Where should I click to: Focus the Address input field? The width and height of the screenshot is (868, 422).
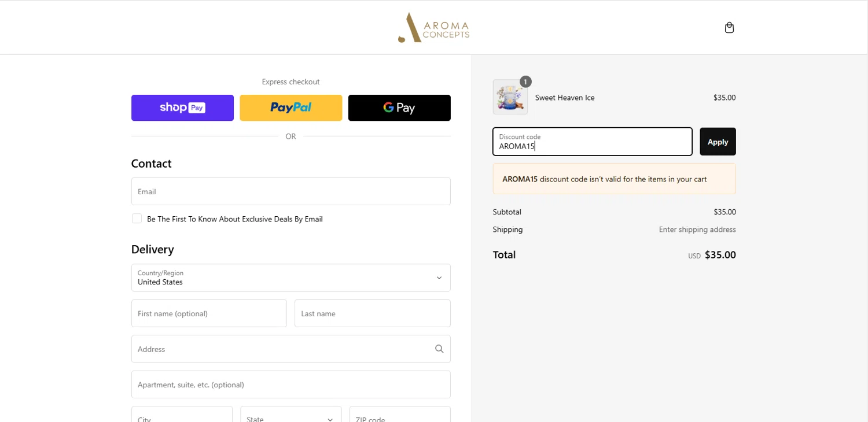point(291,349)
